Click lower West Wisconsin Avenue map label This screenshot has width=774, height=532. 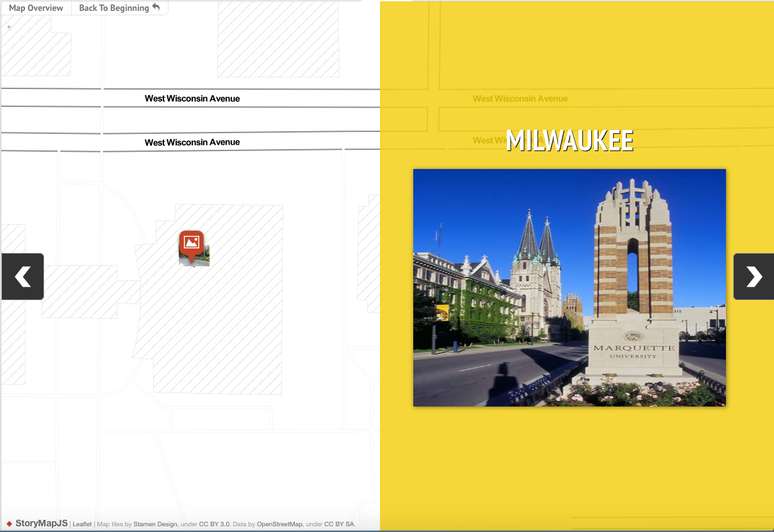(192, 142)
